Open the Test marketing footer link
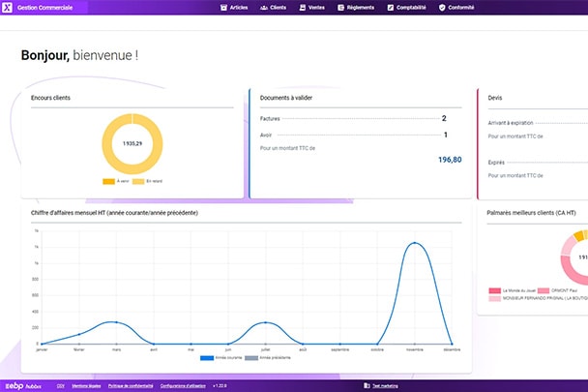The image size is (588, 392). pos(385,386)
